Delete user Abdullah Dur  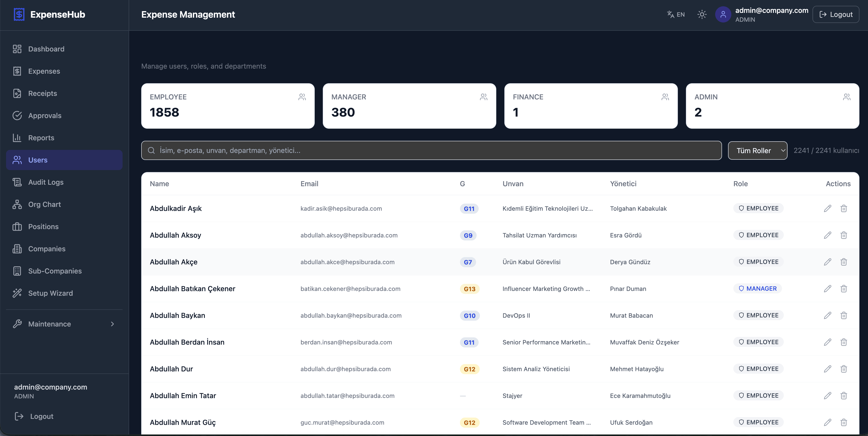point(844,369)
